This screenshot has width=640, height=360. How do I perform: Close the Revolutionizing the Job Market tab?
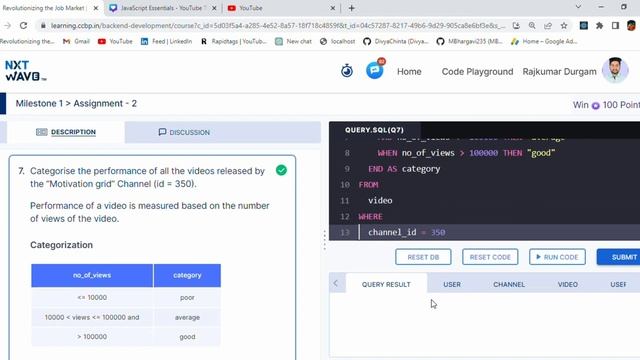[x=96, y=8]
